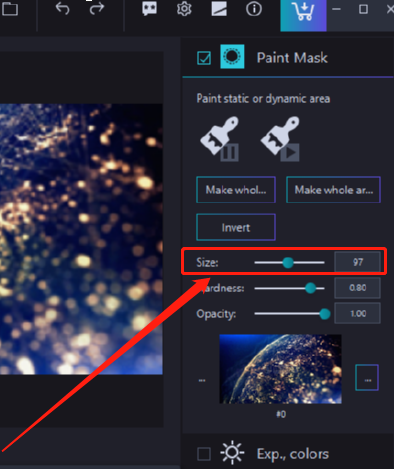Click the Opacity slider handle
The image size is (394, 469).
pyautogui.click(x=325, y=314)
